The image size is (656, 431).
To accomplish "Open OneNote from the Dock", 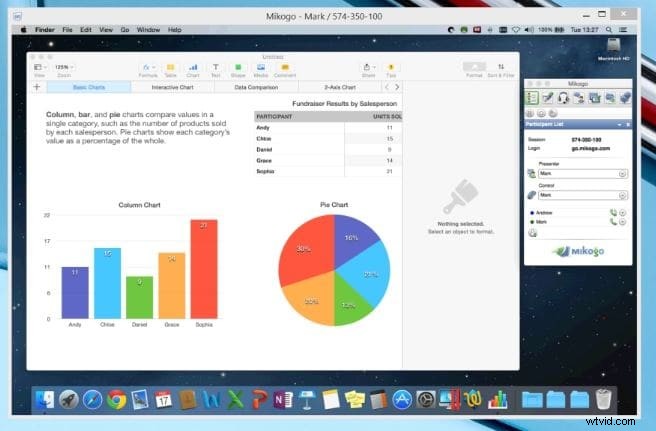I will tap(283, 400).
